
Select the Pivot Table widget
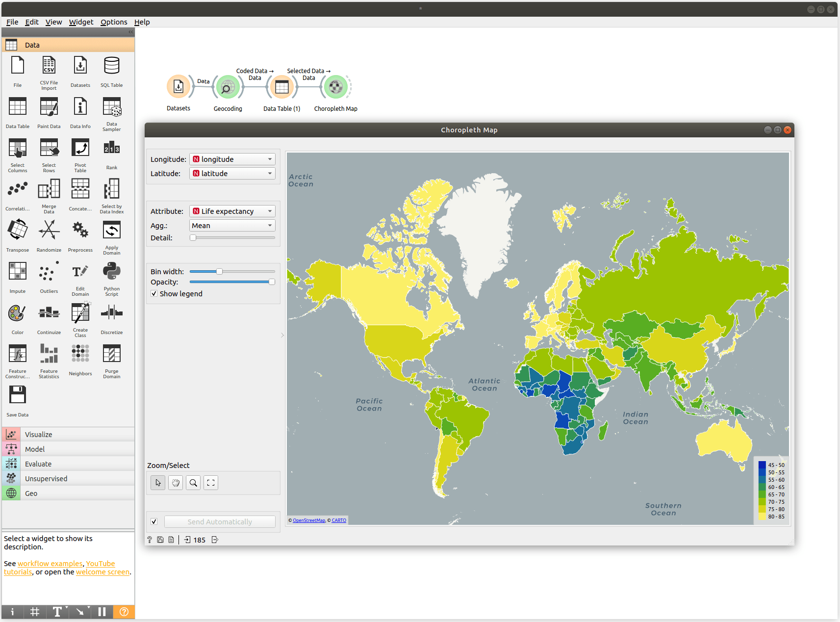point(80,149)
